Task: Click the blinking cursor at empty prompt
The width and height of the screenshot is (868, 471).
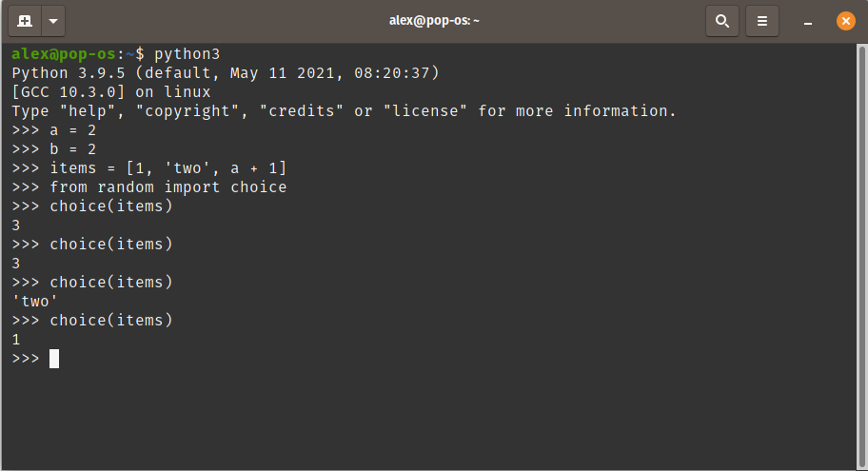Action: [54, 359]
